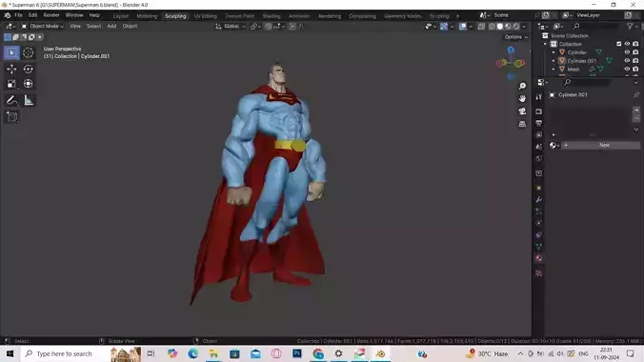Viewport: 644px width, 362px height.
Task: Switch to solid viewport shading
Action: tap(500, 27)
